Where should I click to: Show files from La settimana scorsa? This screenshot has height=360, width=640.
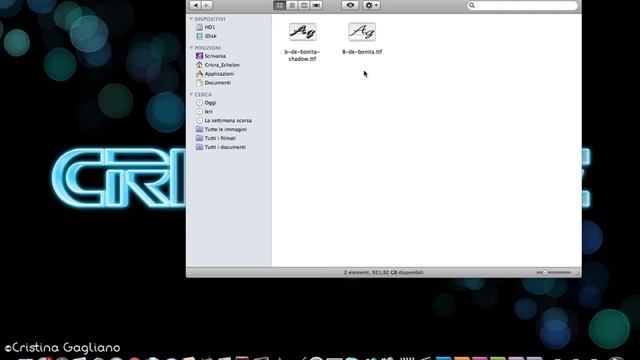(x=224, y=120)
